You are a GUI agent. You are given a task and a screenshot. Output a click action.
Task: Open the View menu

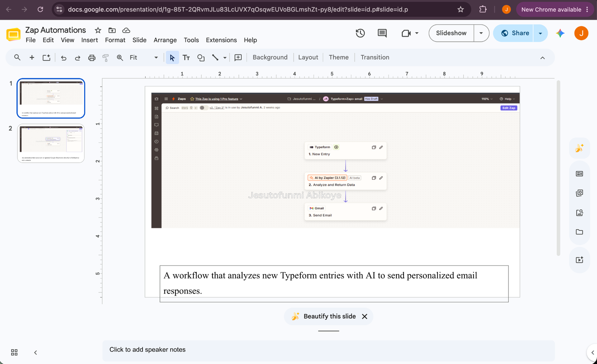coord(68,40)
